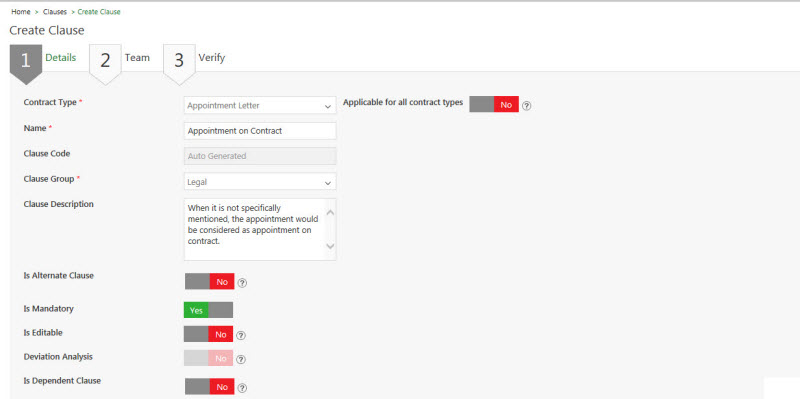800x399 pixels.
Task: Turn on Applicable for all contract types
Action: 494,104
